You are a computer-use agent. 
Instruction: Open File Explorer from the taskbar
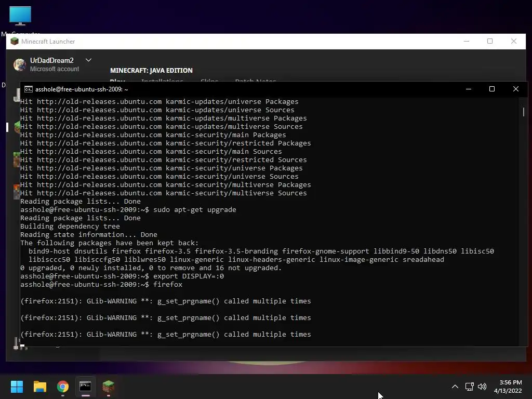tap(39, 387)
